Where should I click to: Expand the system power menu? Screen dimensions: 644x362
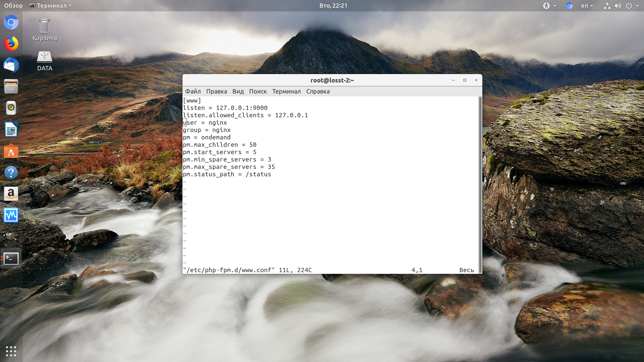click(x=632, y=6)
